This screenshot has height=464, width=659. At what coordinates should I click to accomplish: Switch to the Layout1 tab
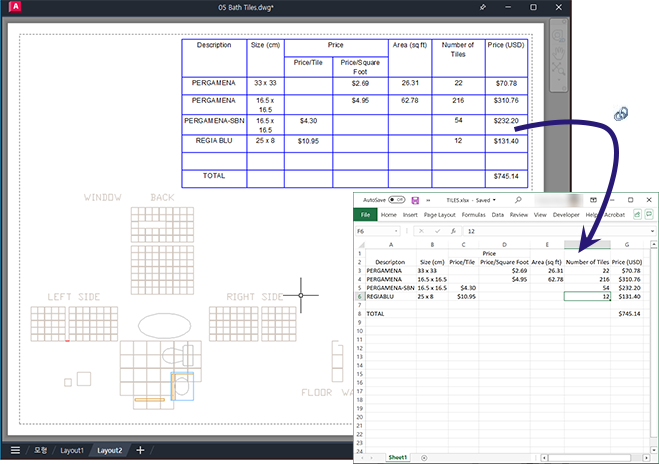(x=72, y=450)
